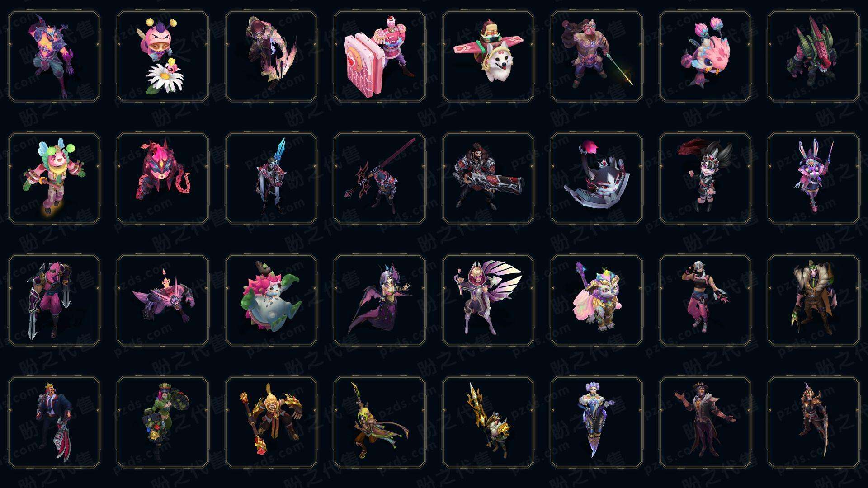868x488 pixels.
Task: Choose the suited man with chainsaw blade
Action: click(54, 422)
